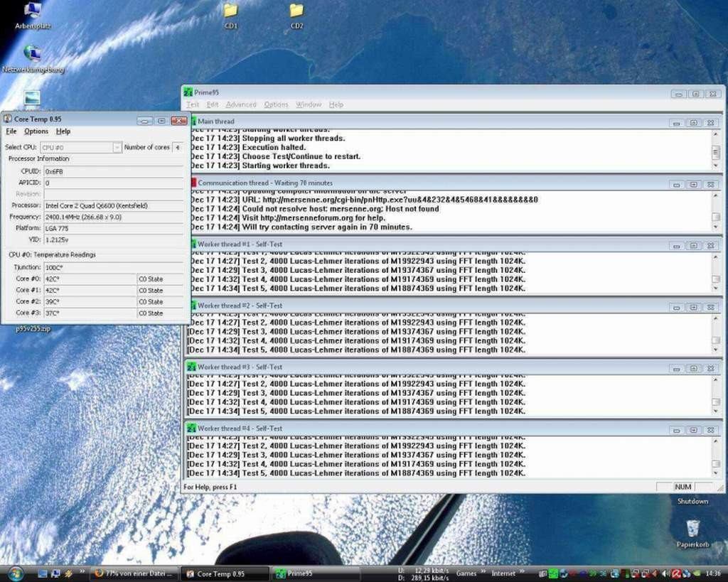Click the Main thread scrollbar
The width and height of the screenshot is (728, 582).
(715, 150)
